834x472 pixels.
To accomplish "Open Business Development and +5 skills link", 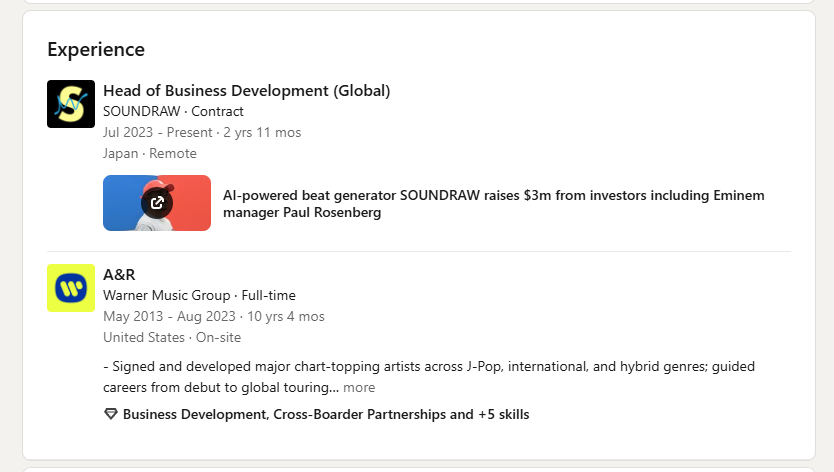I will [326, 415].
